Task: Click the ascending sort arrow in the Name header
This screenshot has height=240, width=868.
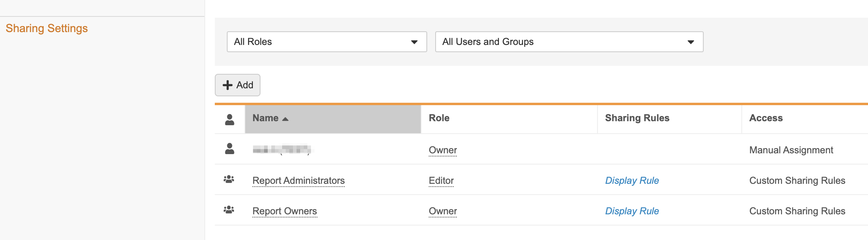Action: 285,119
